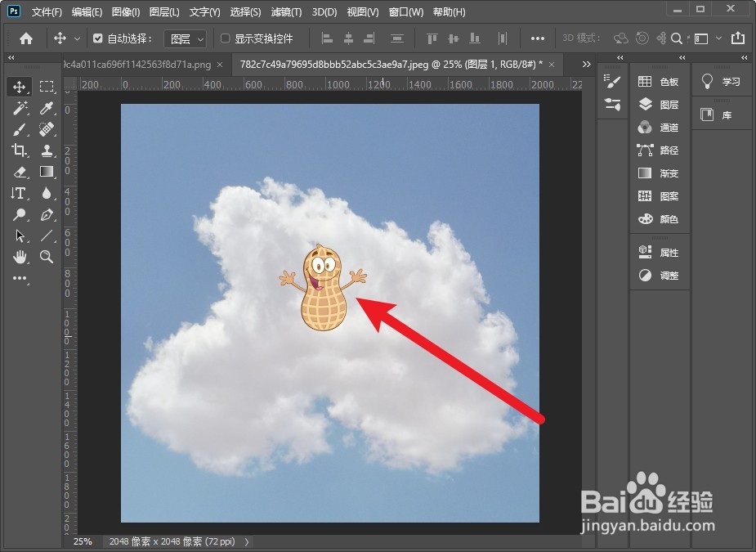Select the Gradient tool
756x552 pixels.
[x=47, y=172]
